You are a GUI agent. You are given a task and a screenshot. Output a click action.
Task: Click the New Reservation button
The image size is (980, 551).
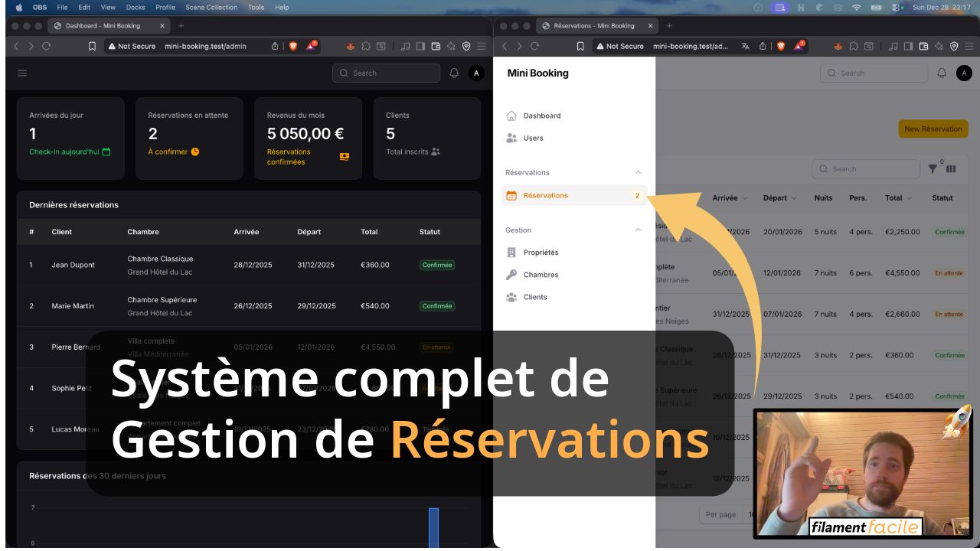(933, 129)
